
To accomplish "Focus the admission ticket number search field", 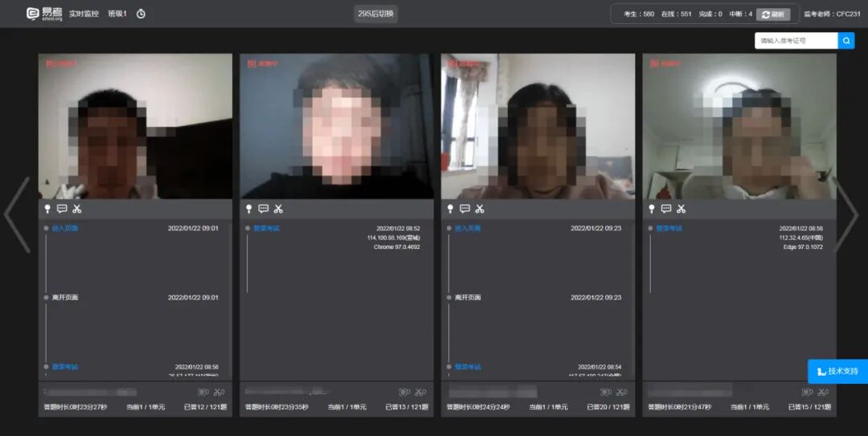I will 796,40.
